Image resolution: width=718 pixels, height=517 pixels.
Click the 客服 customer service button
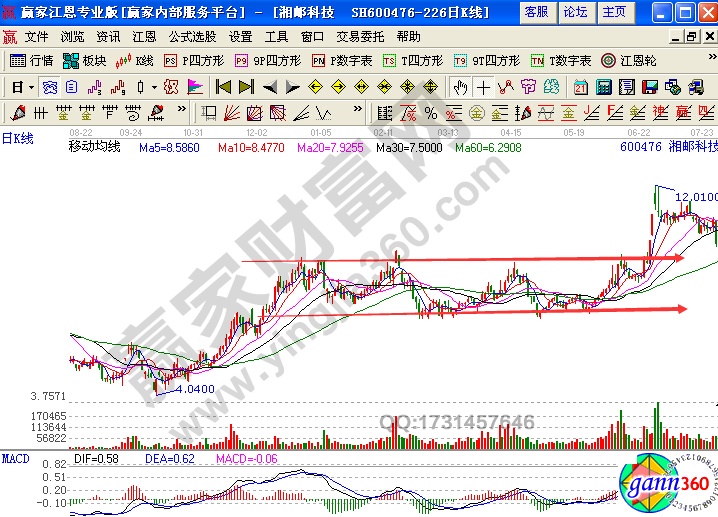(536, 12)
